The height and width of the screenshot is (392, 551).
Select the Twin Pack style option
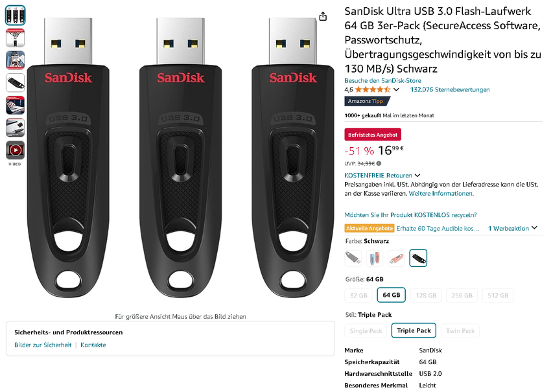[460, 330]
